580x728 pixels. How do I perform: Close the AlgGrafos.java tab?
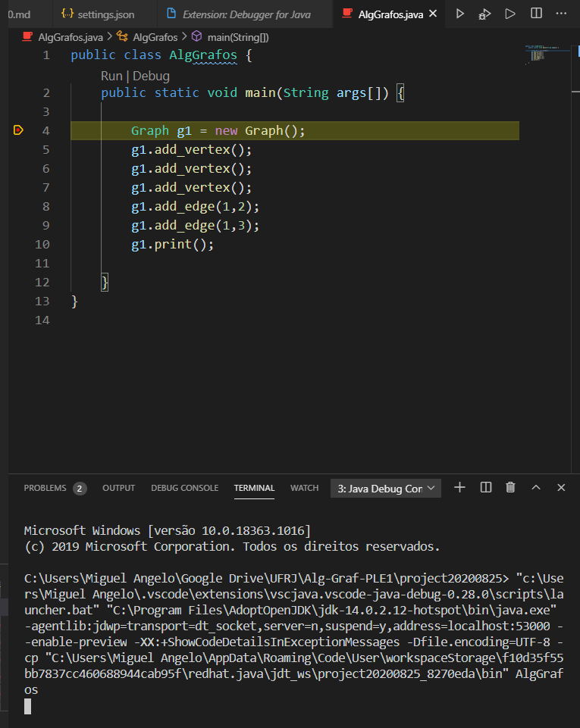pyautogui.click(x=433, y=14)
